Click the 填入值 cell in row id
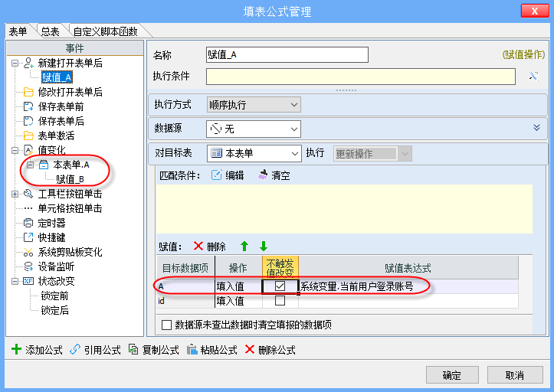This screenshot has width=554, height=392. pos(238,301)
